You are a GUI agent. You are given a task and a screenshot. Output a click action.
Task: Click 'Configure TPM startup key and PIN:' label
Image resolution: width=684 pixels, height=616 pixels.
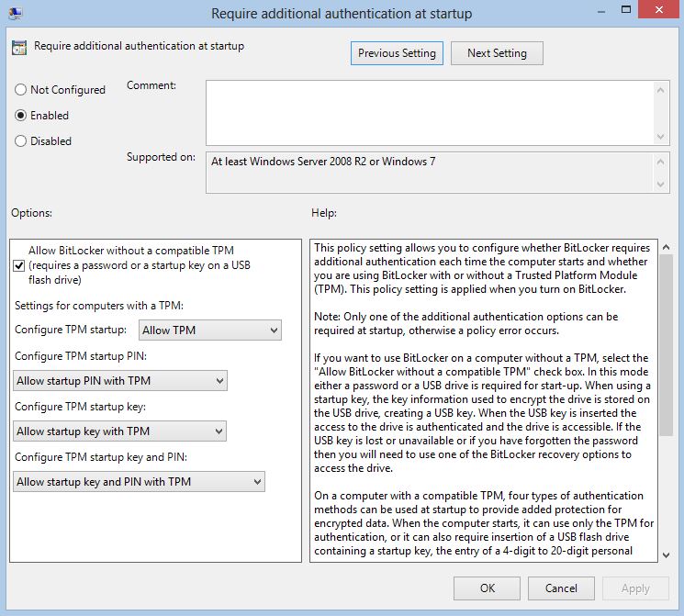[x=101, y=457]
